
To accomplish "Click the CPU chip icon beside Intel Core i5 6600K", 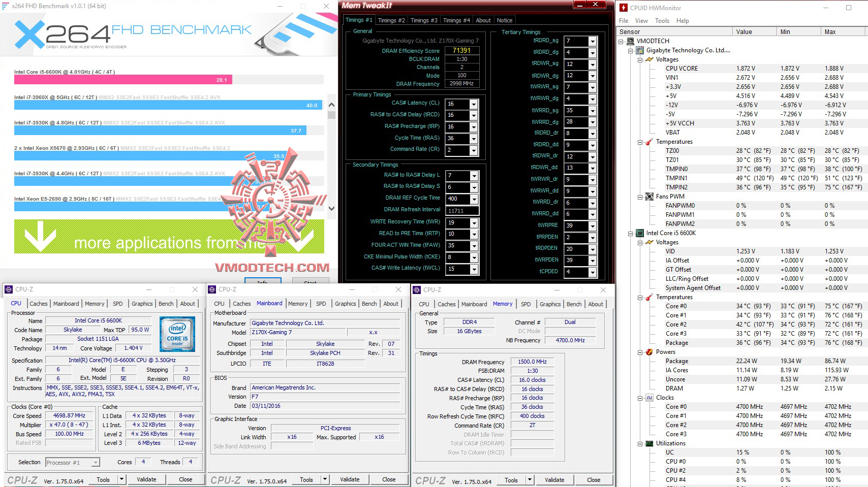I will coord(640,233).
